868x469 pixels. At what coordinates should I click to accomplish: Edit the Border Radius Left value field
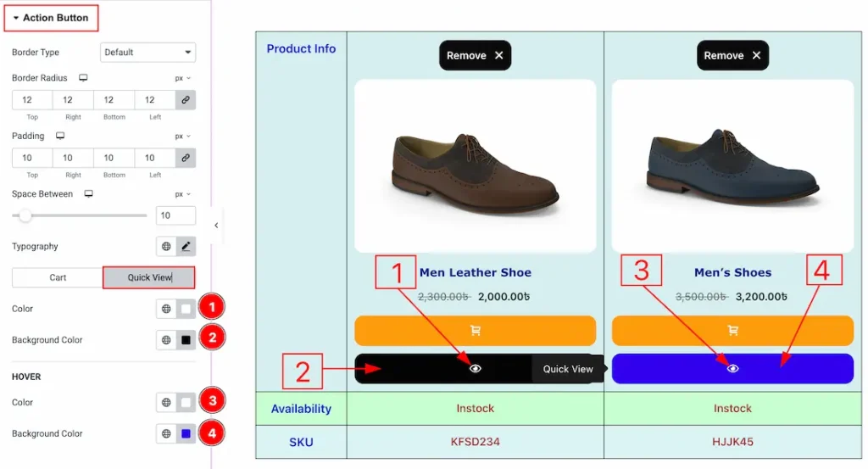[155, 100]
